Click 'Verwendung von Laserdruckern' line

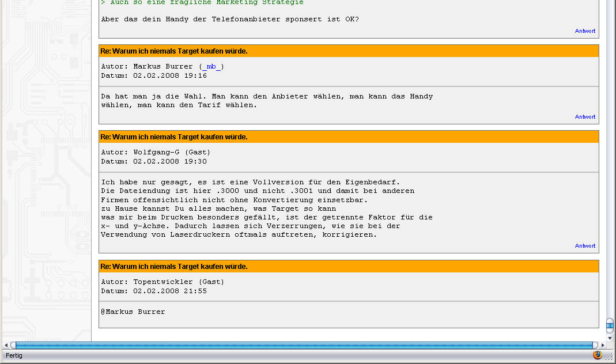click(239, 235)
